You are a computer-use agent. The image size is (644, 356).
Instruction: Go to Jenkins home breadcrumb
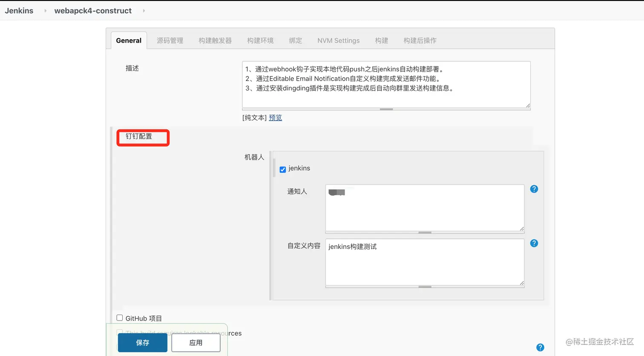(19, 11)
